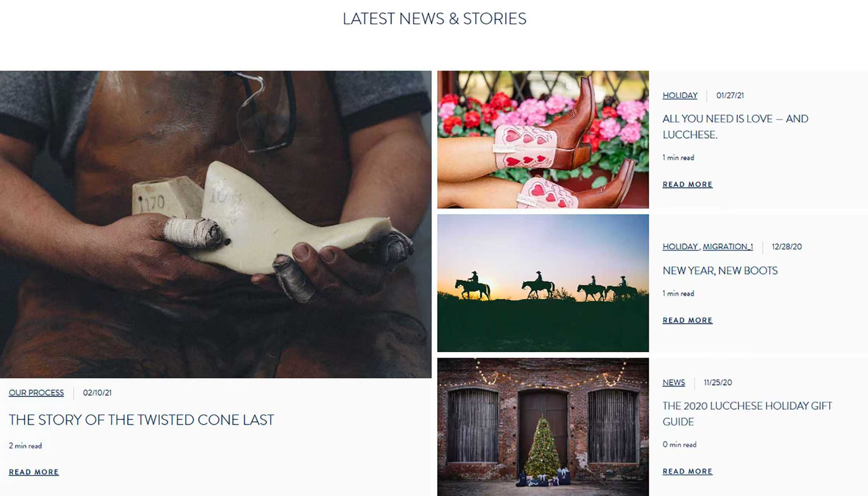Open the OUR PROCESS category link
The width and height of the screenshot is (868, 496).
[x=36, y=393]
